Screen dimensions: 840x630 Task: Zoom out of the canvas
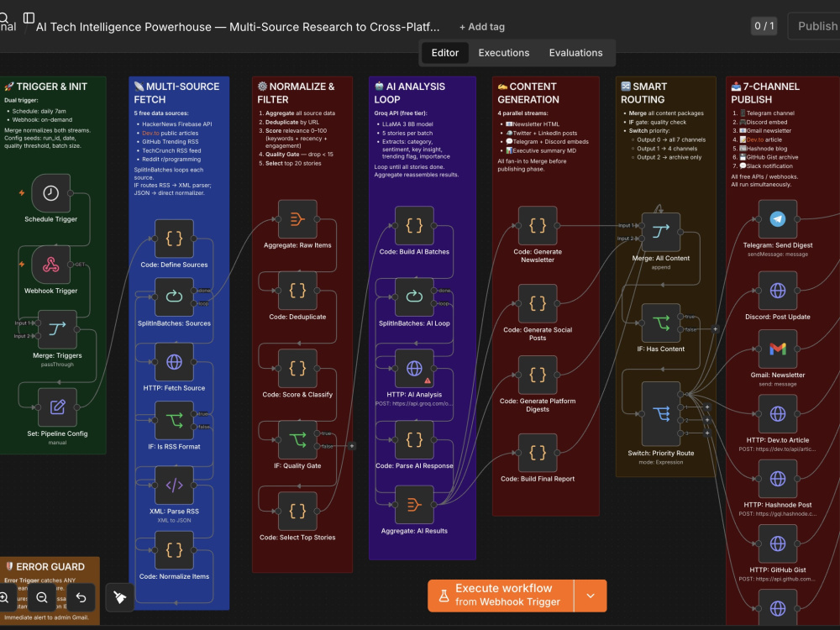point(42,597)
